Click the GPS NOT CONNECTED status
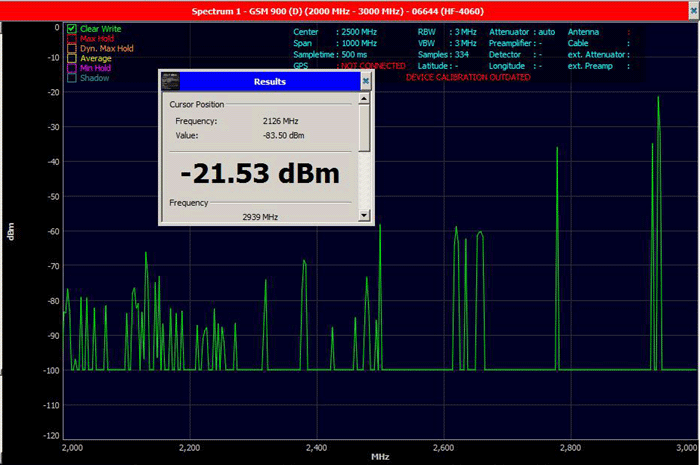Screen dimensions: 700x465 [349, 66]
